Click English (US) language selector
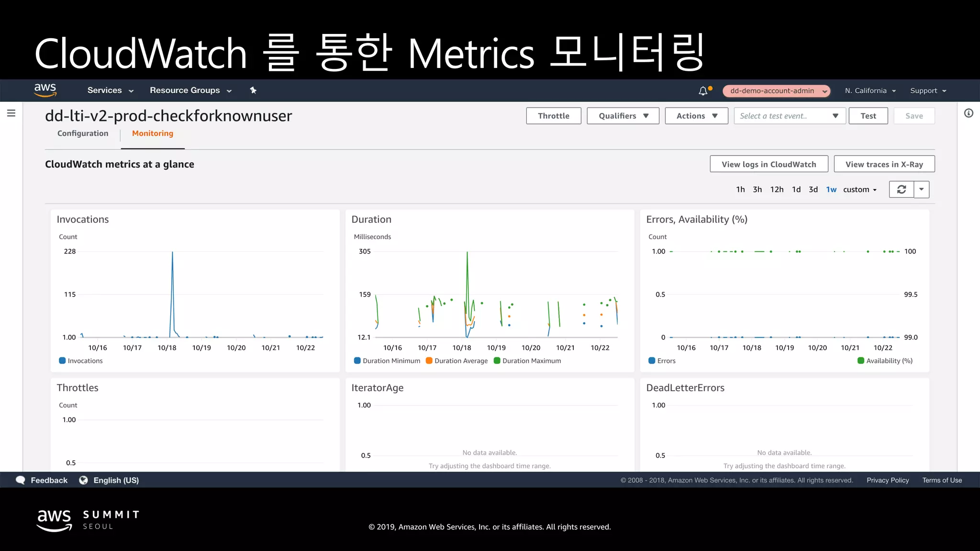980x551 pixels. [x=116, y=480]
